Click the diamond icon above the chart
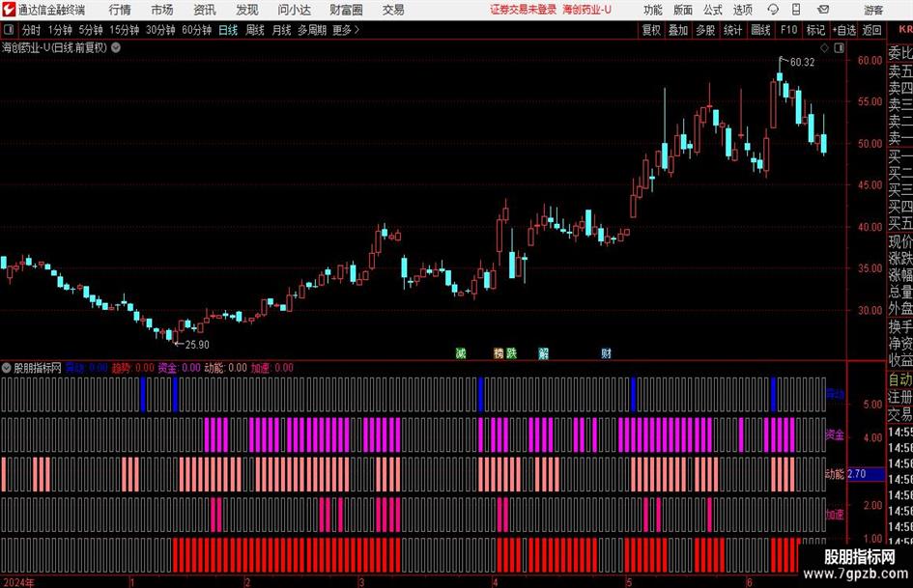 (x=824, y=48)
